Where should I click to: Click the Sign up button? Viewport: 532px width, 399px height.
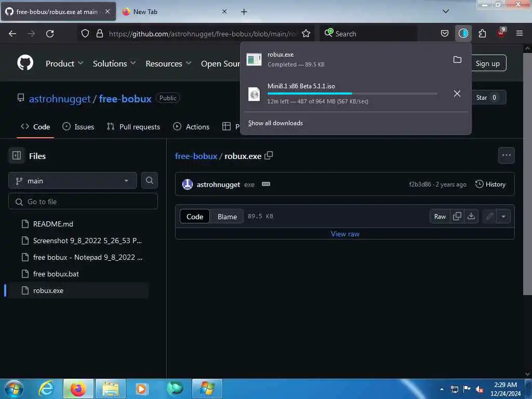click(x=487, y=63)
